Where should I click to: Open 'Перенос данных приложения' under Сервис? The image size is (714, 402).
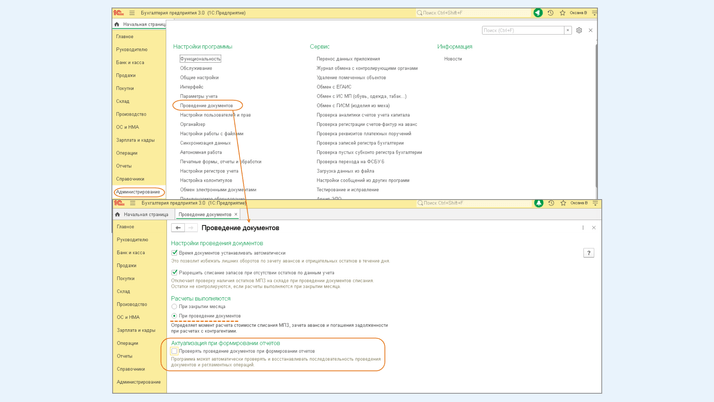[348, 59]
